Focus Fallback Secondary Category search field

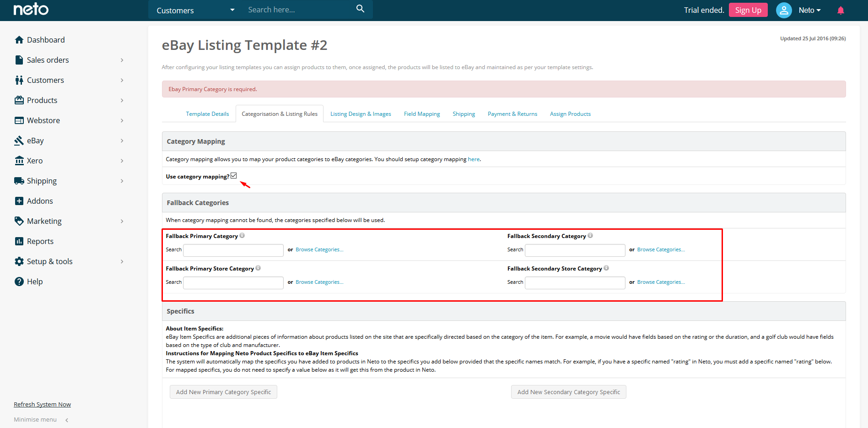575,250
